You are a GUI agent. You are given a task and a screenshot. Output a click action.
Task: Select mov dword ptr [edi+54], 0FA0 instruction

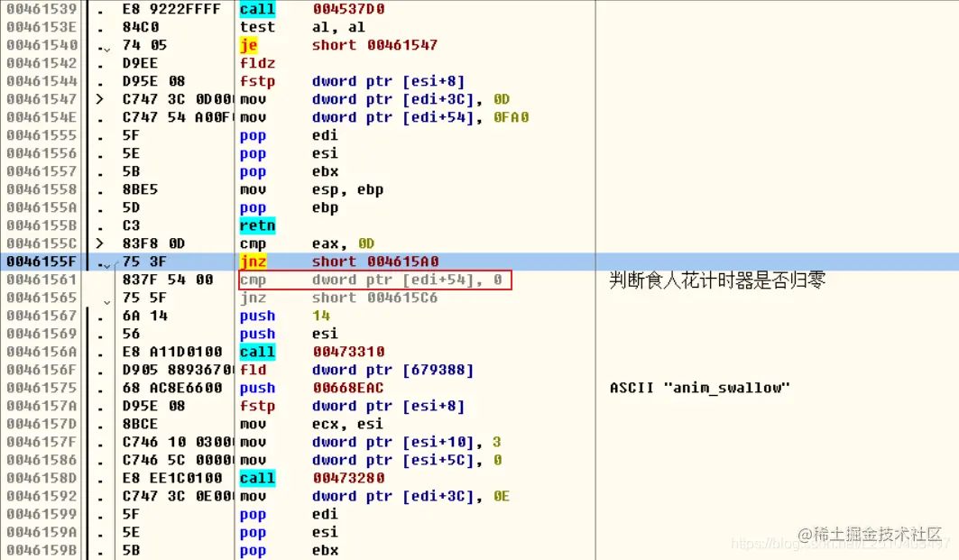tap(384, 117)
